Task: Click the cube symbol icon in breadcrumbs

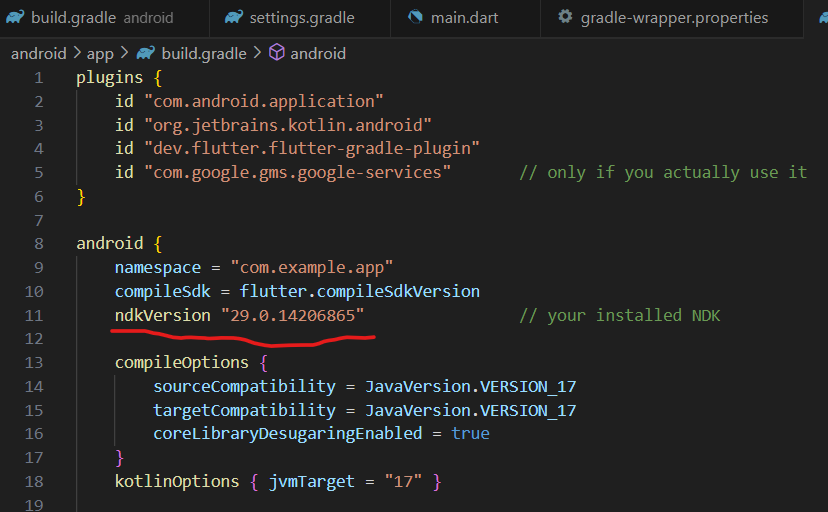Action: point(277,53)
